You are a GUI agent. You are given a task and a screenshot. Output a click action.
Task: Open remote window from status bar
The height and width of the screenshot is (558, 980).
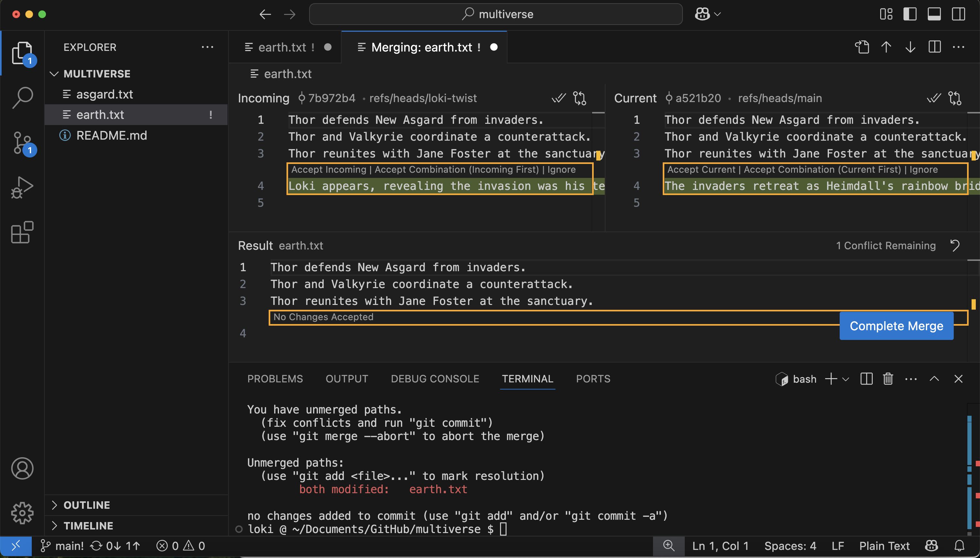pos(16,546)
